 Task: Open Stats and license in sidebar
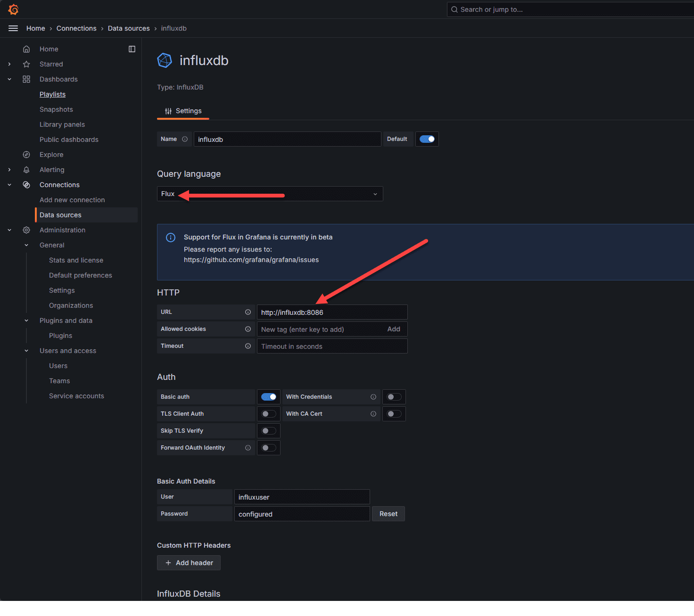coord(76,260)
